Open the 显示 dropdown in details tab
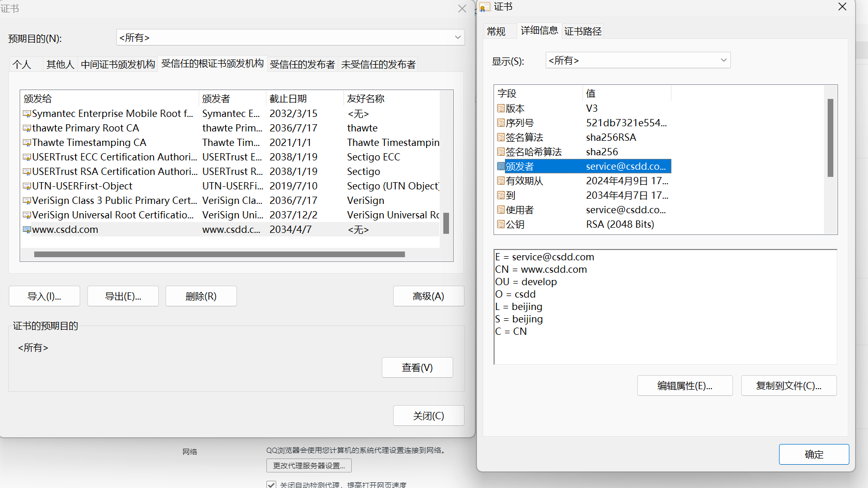 point(638,60)
